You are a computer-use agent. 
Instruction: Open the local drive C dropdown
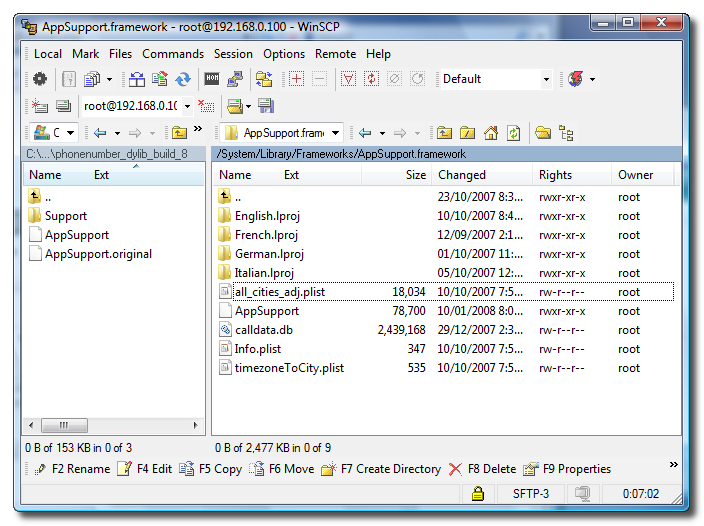pos(70,133)
